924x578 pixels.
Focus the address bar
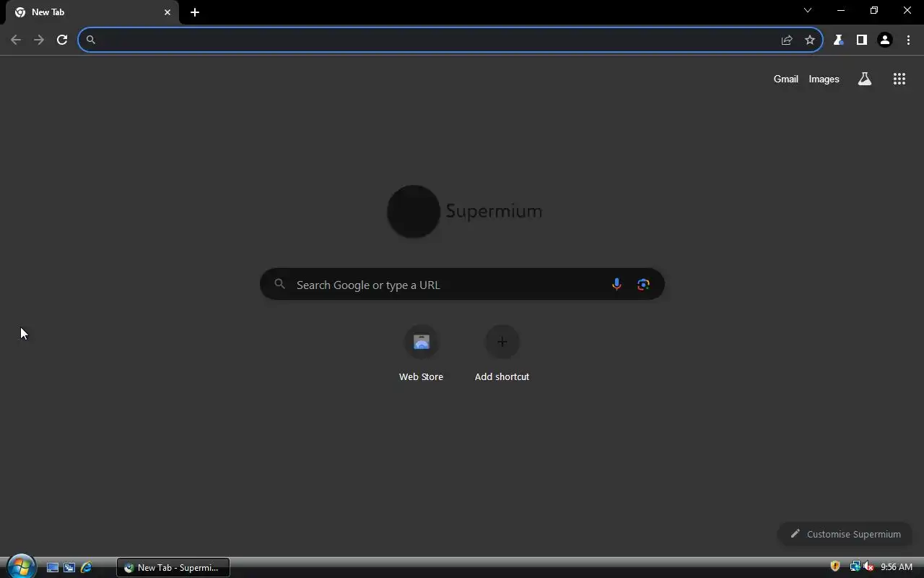click(450, 40)
